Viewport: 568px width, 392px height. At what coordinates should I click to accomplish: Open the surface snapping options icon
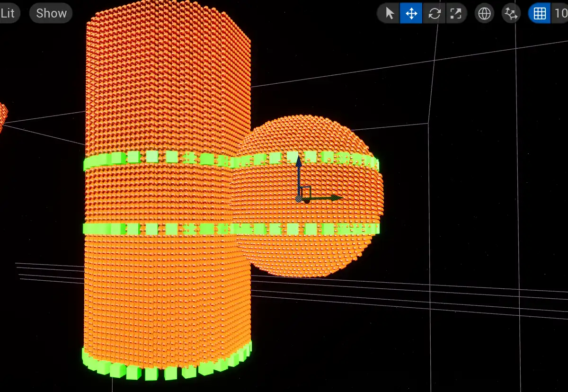[x=510, y=13]
